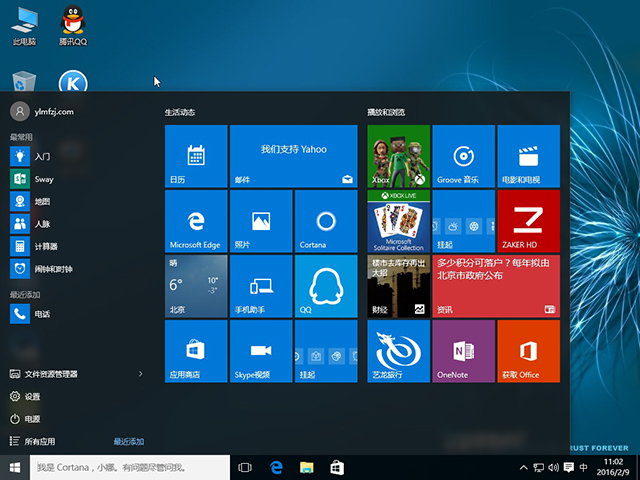The height and width of the screenshot is (480, 640).
Task: Click the Cortana search box
Action: pyautogui.click(x=130, y=467)
